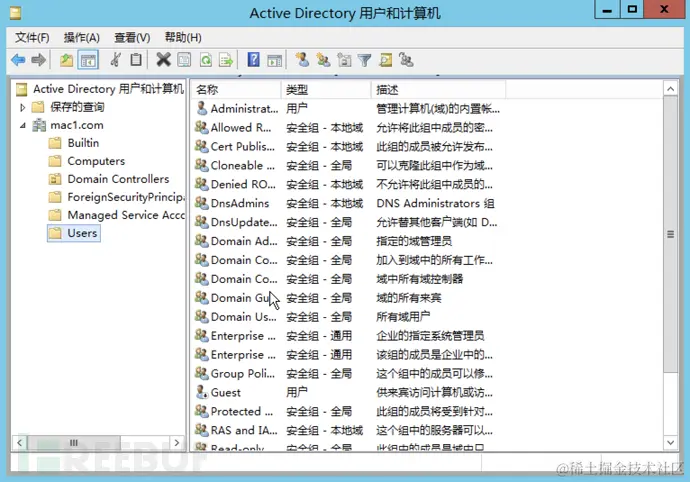The width and height of the screenshot is (690, 482).
Task: Open filter options with the funnel icon
Action: click(364, 60)
